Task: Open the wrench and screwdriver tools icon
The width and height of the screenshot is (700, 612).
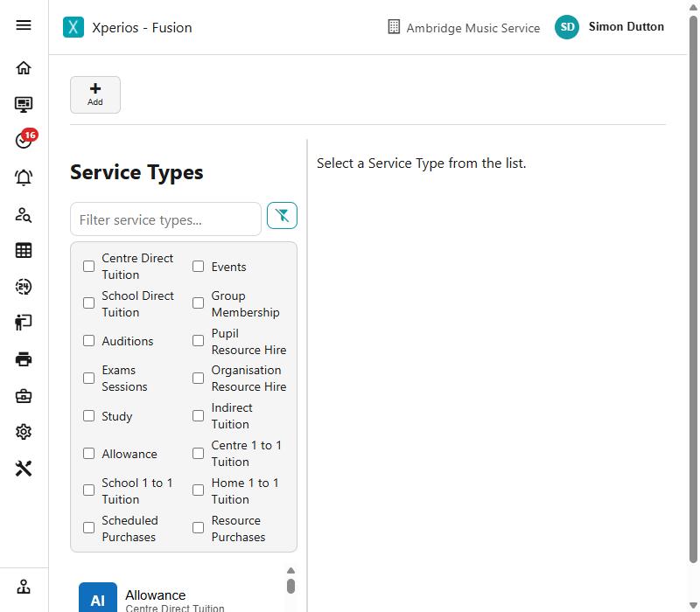Action: [24, 469]
